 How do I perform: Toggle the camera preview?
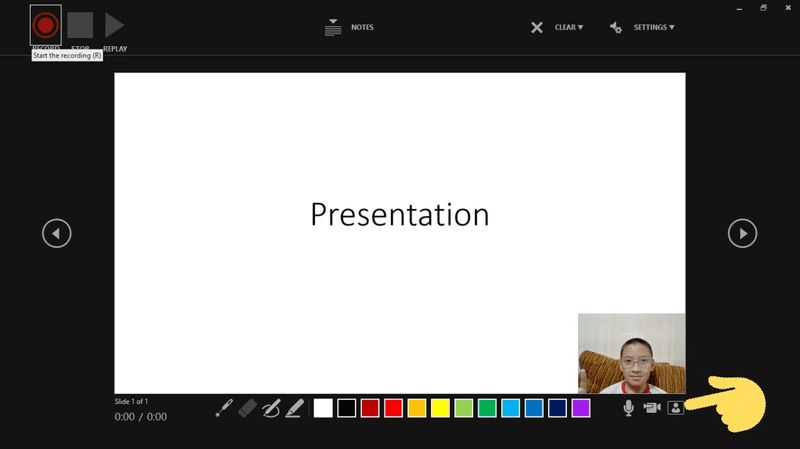[x=676, y=408]
